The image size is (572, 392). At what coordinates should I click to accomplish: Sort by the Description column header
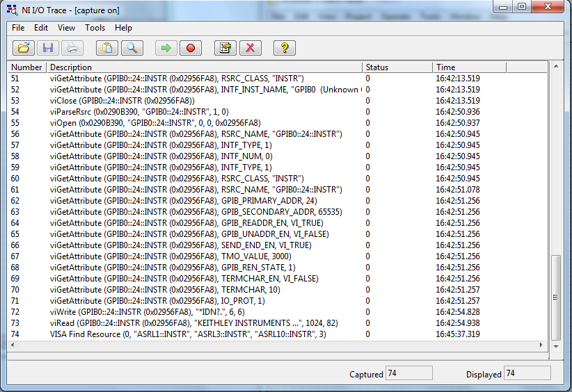pos(205,67)
